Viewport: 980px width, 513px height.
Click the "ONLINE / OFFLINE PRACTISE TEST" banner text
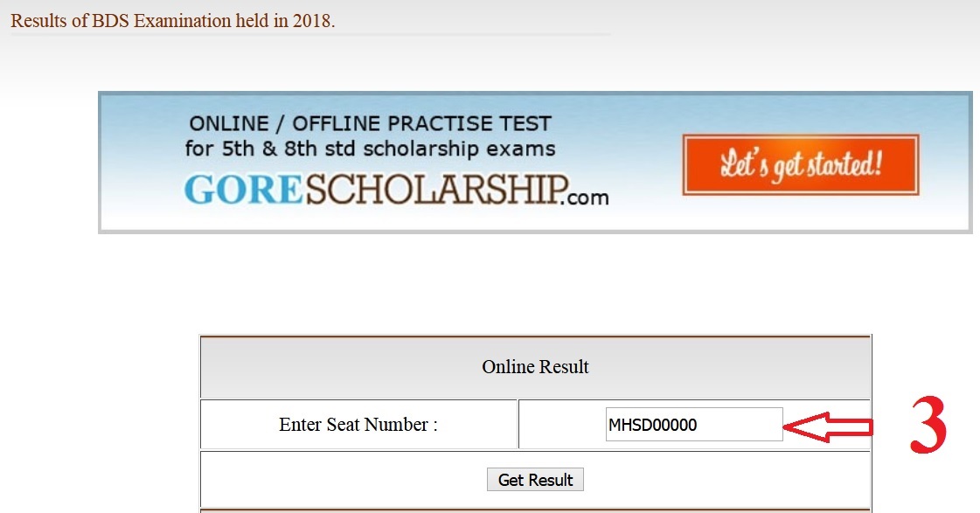(370, 122)
